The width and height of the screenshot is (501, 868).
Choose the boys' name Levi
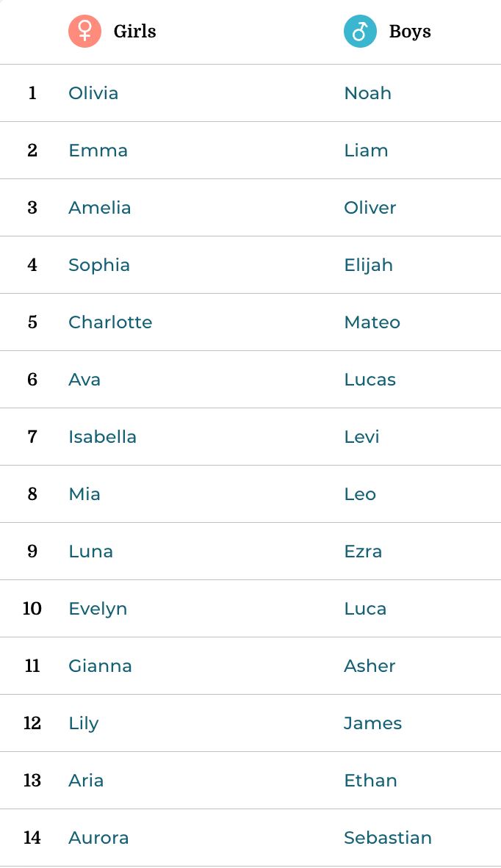[x=361, y=437]
